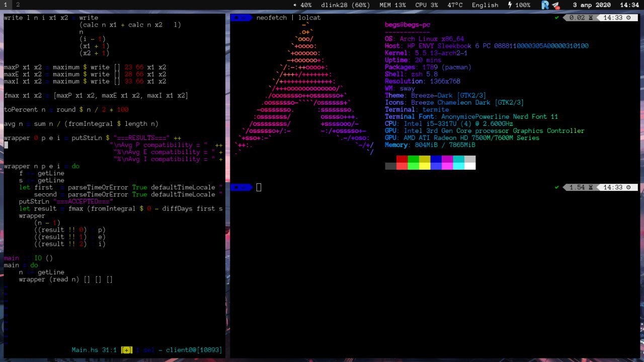Click the 'GPU: AMD ATI Radeon' line

pyautogui.click(x=462, y=137)
